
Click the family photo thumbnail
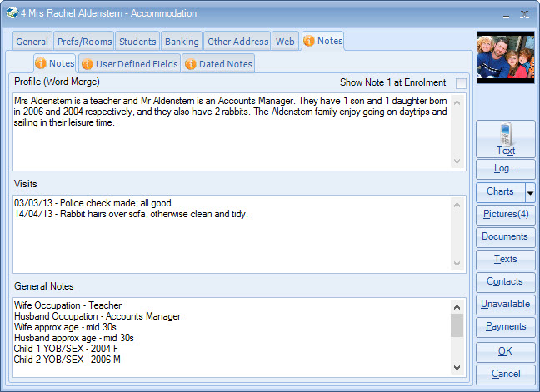pyautogui.click(x=505, y=62)
